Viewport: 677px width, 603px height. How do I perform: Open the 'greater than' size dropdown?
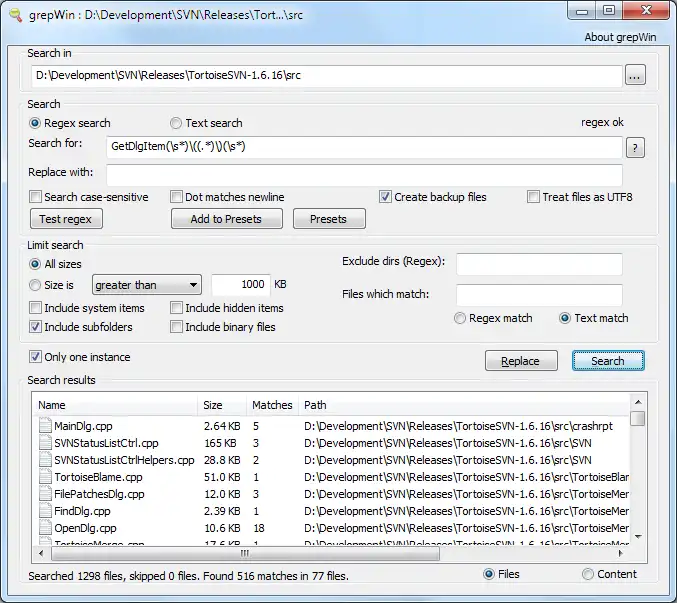[147, 285]
